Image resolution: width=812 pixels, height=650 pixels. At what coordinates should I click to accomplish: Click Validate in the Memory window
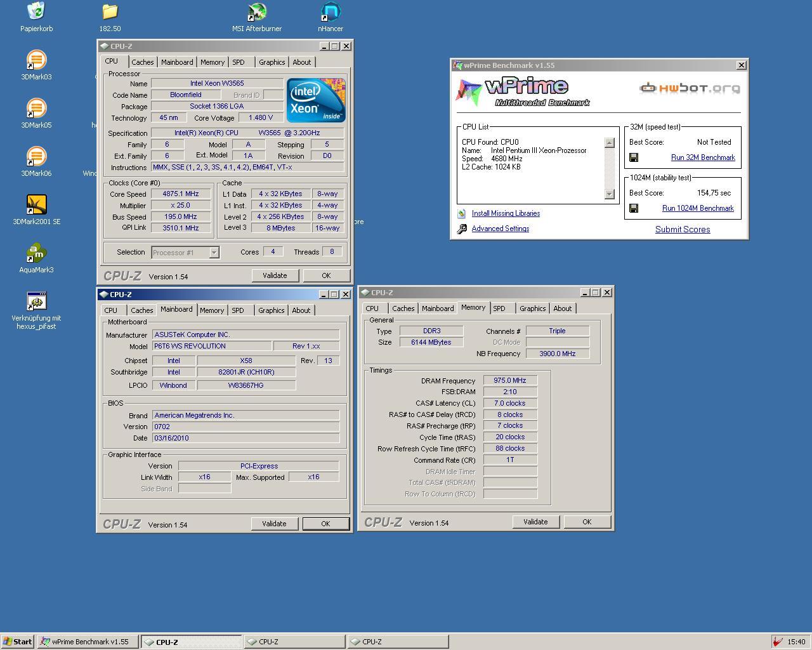click(x=535, y=522)
